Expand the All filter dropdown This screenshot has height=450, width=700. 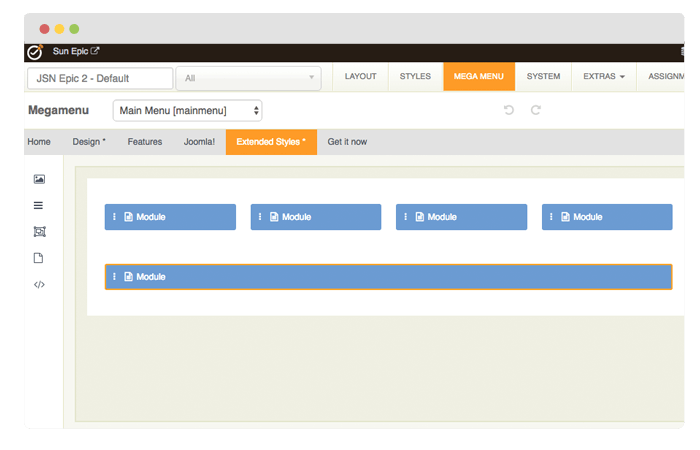coord(248,78)
